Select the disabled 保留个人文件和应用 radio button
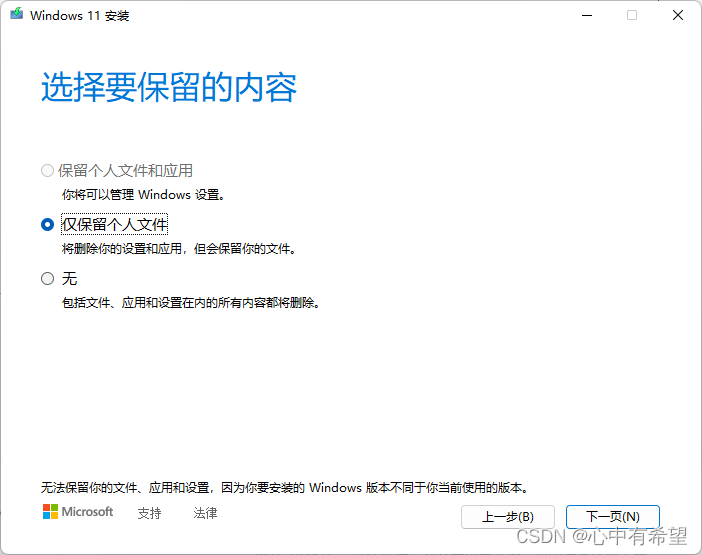This screenshot has height=555, width=702. point(47,171)
